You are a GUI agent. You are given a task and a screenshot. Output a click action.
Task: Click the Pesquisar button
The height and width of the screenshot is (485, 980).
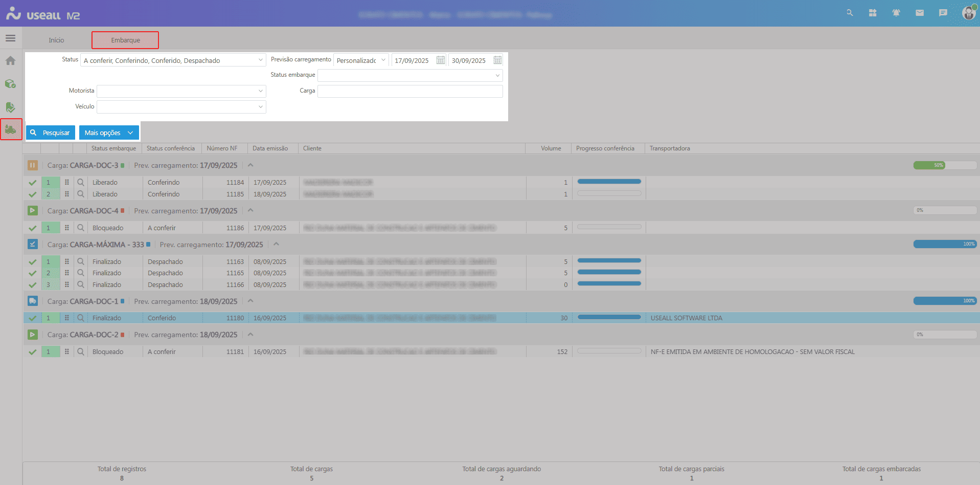51,133
